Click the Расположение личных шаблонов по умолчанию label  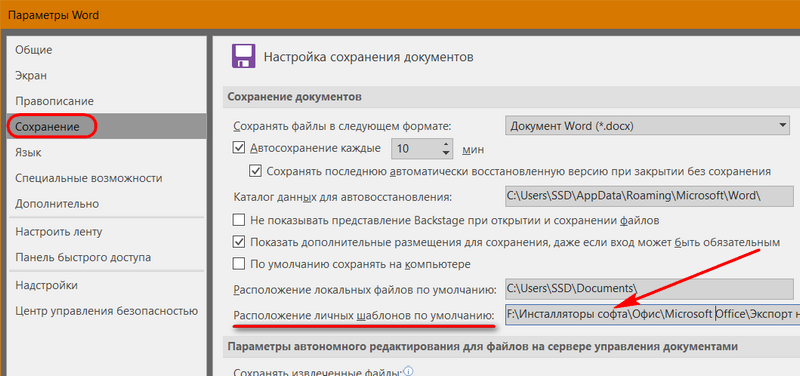pos(364,315)
